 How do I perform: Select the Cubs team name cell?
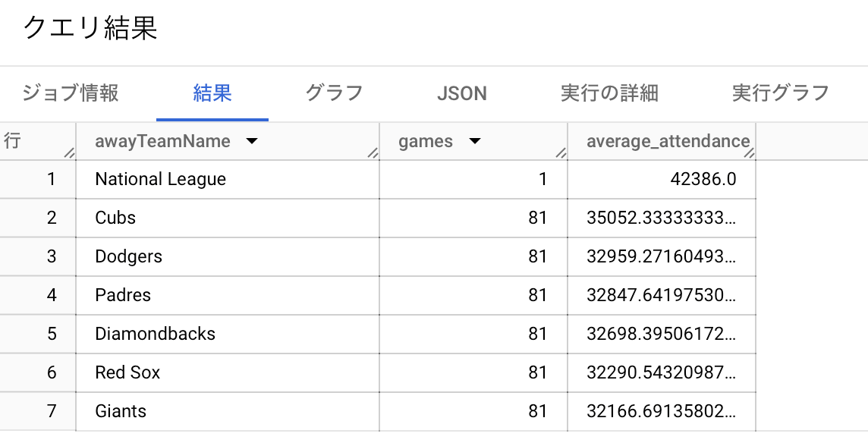[x=228, y=218]
